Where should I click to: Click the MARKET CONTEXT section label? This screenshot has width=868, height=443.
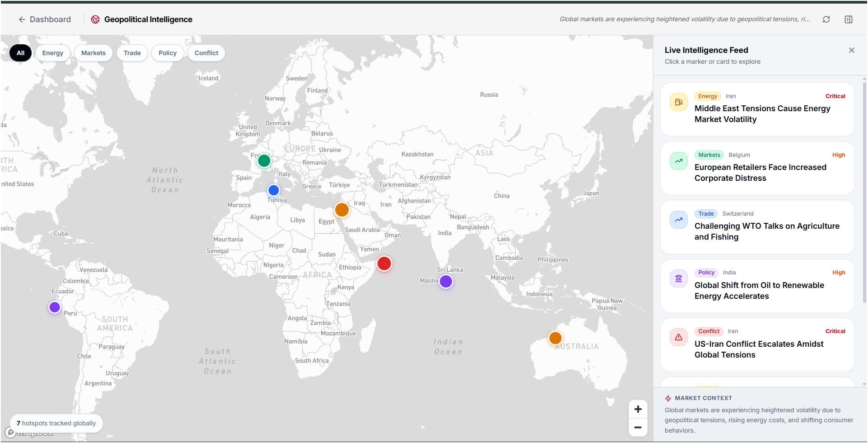tap(704, 398)
